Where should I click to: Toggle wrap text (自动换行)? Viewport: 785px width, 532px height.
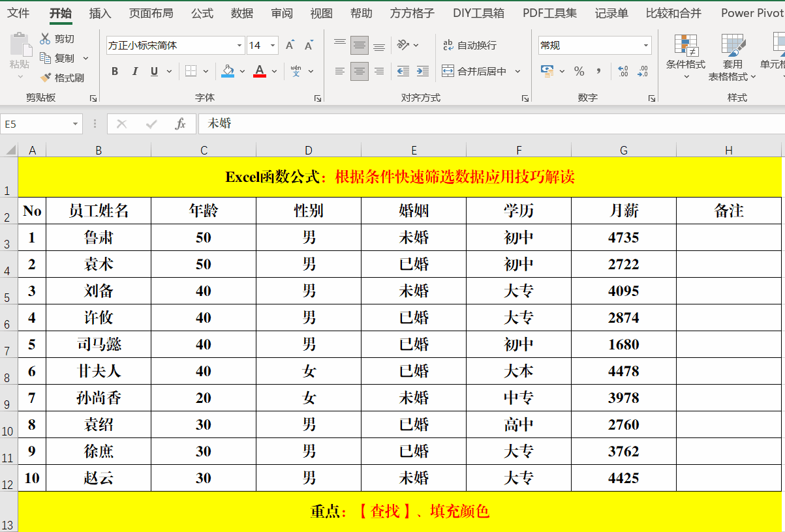(x=470, y=45)
